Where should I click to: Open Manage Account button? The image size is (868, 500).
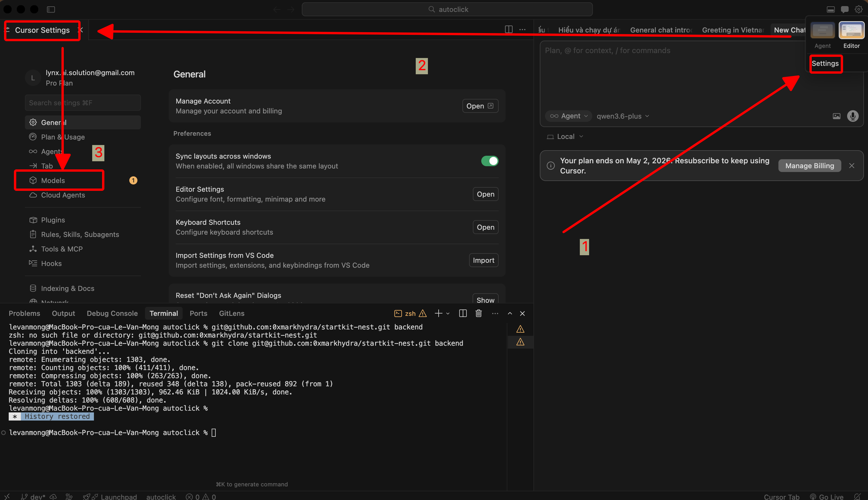(x=480, y=106)
